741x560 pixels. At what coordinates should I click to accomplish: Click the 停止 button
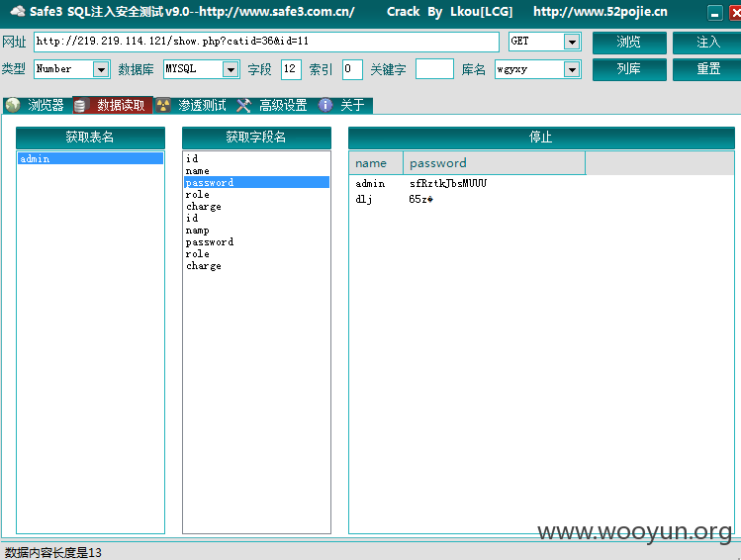541,138
